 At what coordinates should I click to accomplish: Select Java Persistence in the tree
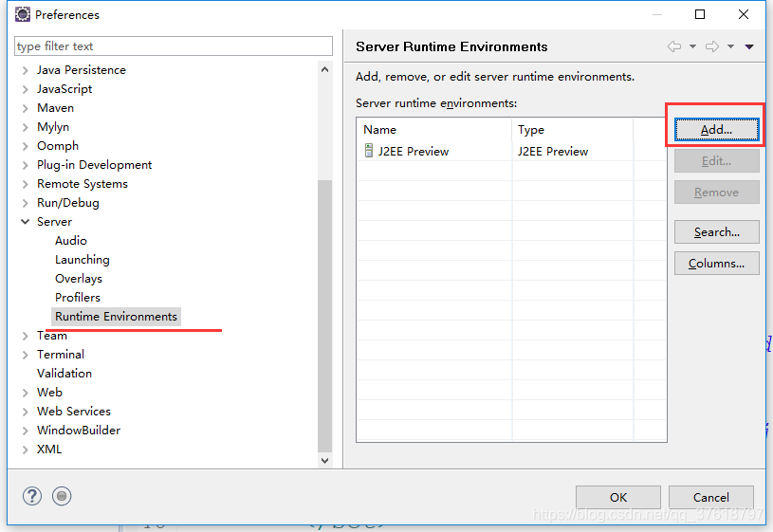[82, 70]
